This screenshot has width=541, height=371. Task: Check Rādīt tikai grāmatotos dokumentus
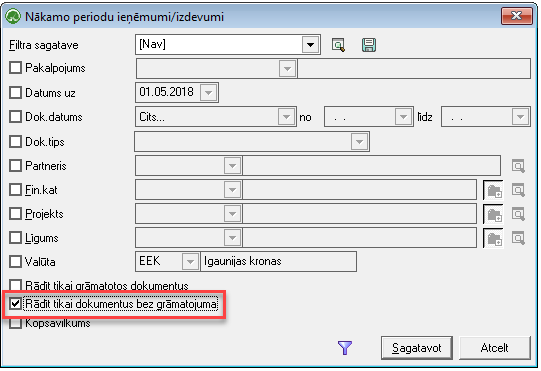16,285
